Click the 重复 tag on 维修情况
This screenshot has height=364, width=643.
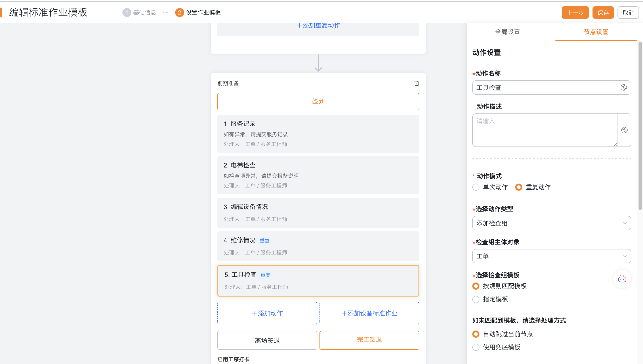pos(264,241)
